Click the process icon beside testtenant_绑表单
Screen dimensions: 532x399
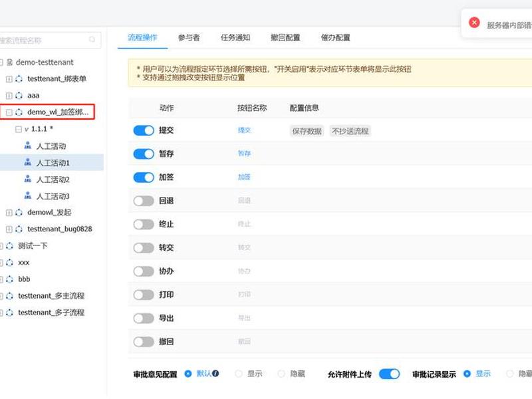click(19, 78)
